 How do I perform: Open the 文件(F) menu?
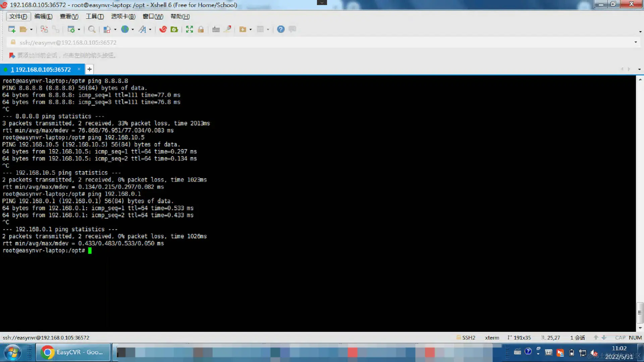tap(18, 16)
